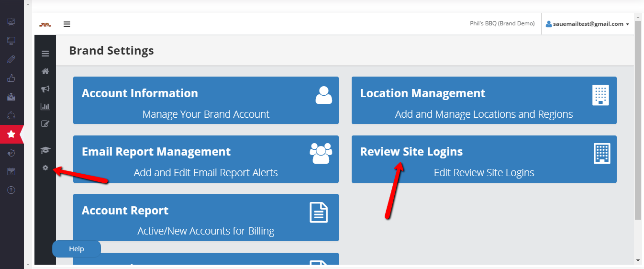
Task: Open Email Report Management tile
Action: coord(206,159)
